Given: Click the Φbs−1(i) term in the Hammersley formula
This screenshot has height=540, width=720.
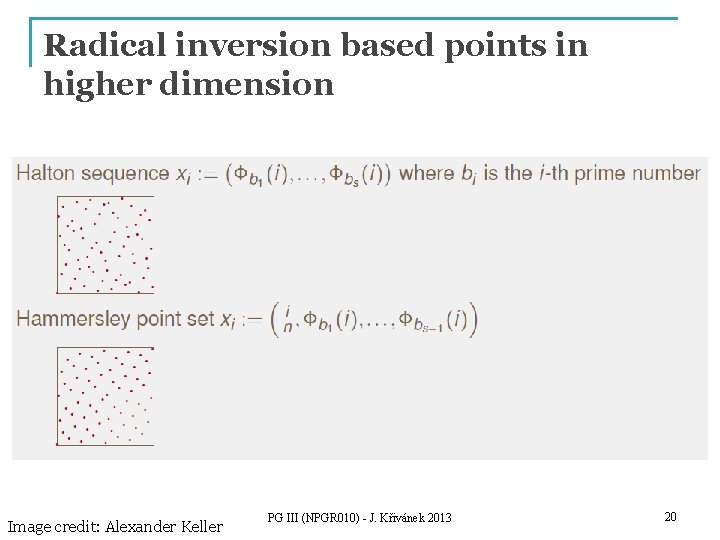Looking at the screenshot, I should coord(432,320).
